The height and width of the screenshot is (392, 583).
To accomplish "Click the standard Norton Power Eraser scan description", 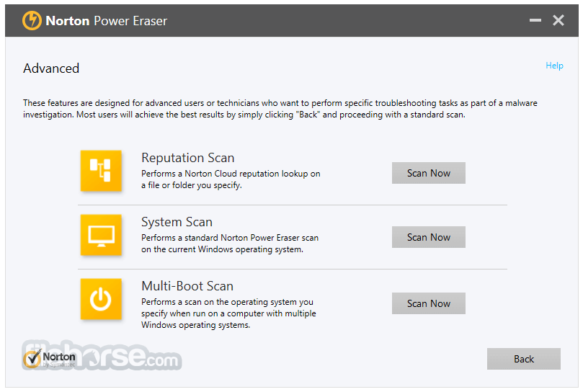I will coord(230,244).
